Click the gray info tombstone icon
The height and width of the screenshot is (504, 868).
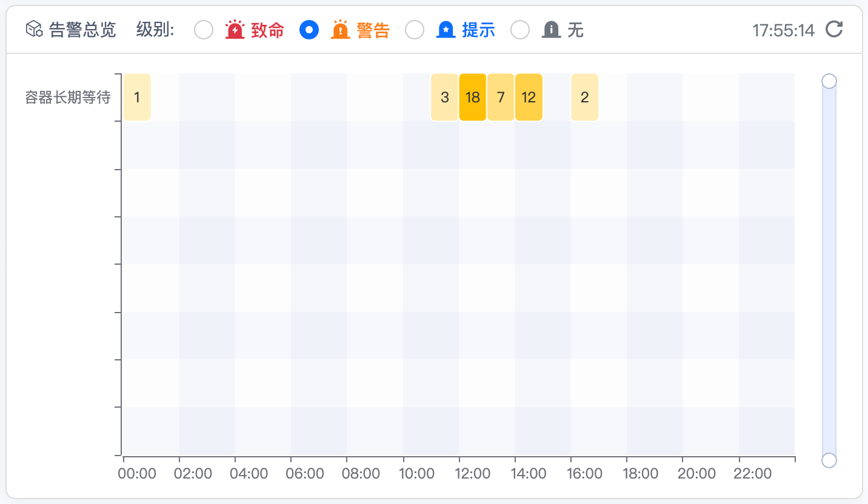(x=551, y=30)
